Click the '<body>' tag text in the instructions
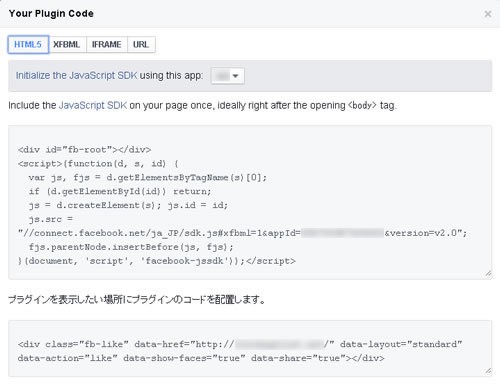 point(362,105)
